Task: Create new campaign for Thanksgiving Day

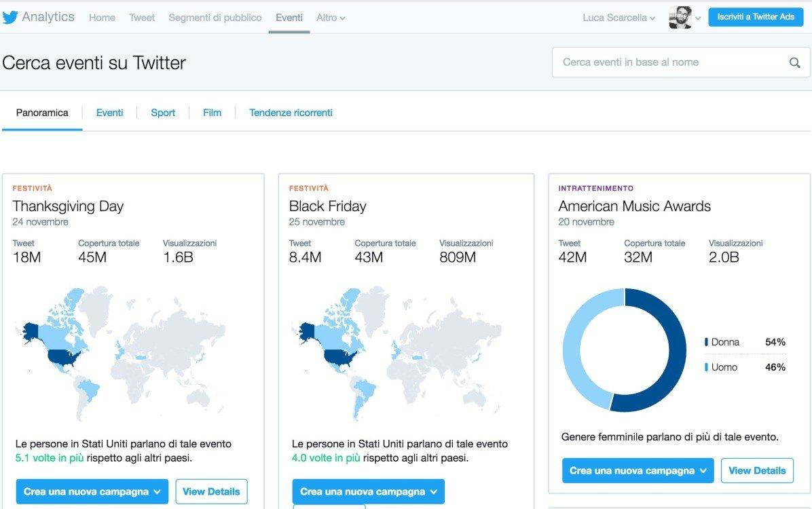Action: (92, 491)
